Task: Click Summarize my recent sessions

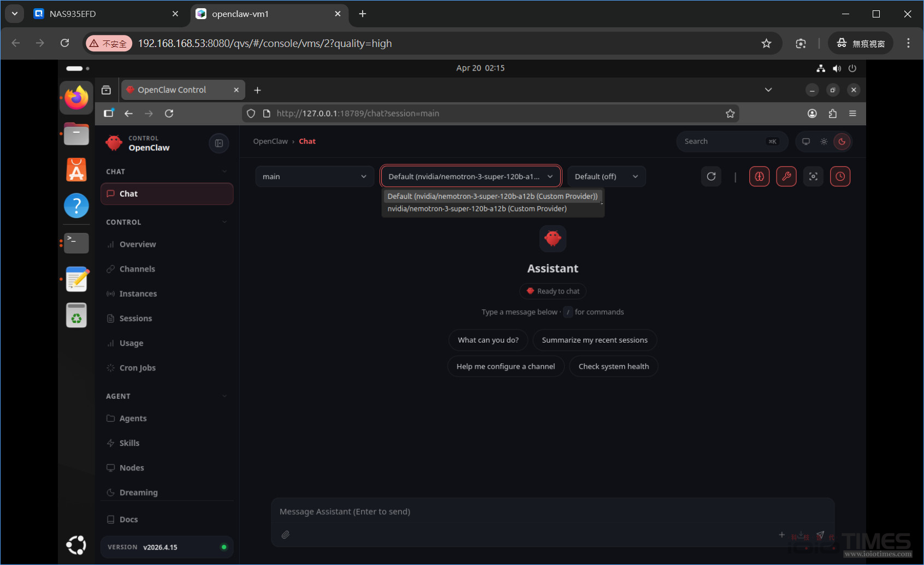Action: coord(594,339)
